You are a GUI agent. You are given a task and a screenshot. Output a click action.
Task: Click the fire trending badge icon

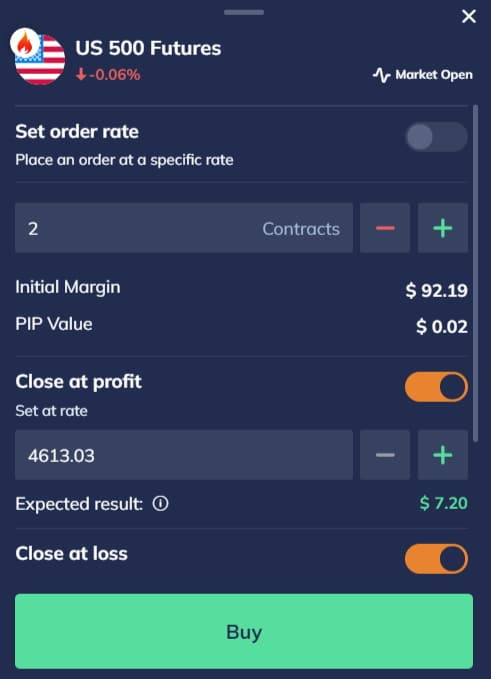[x=25, y=43]
